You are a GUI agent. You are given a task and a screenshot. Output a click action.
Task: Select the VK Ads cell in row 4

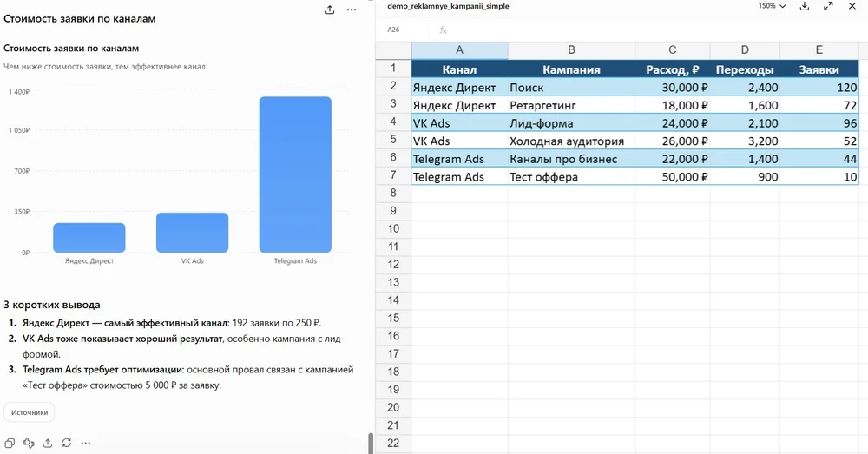point(459,123)
